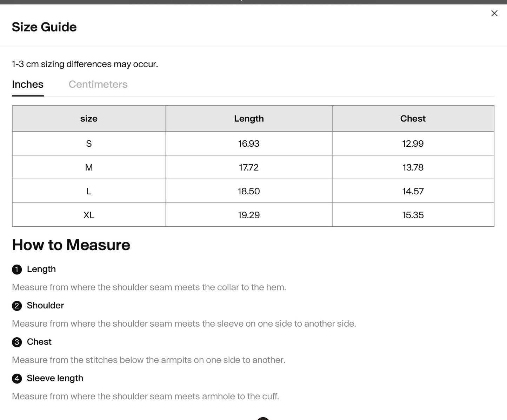The height and width of the screenshot is (420, 507).
Task: Click the Length column header
Action: pyautogui.click(x=249, y=119)
